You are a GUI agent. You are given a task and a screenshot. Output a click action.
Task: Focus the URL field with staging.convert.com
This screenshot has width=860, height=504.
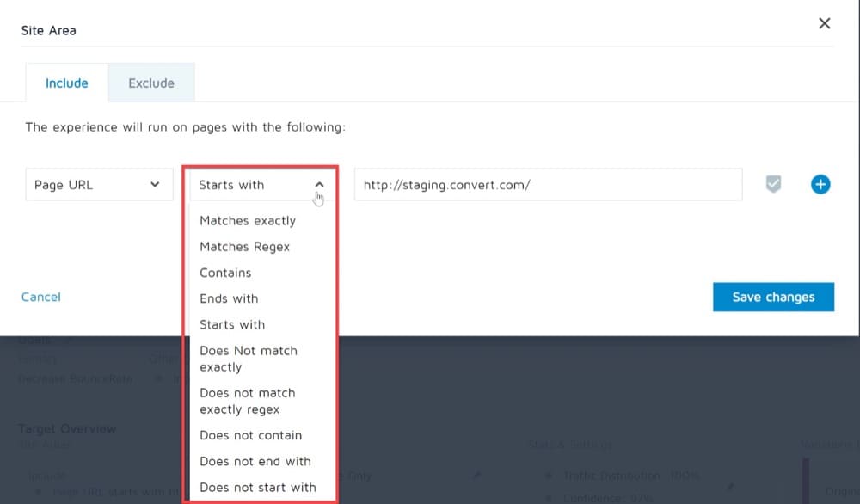pos(549,185)
